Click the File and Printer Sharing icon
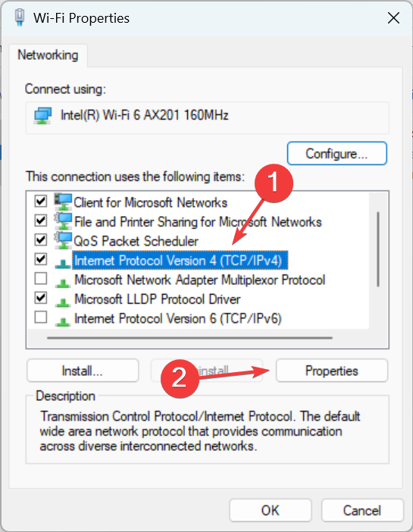Image resolution: width=413 pixels, height=532 pixels. tap(64, 221)
